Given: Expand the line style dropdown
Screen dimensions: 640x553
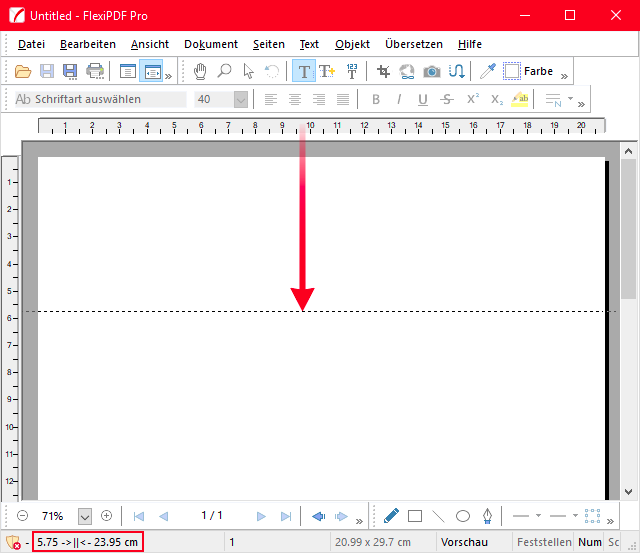Looking at the screenshot, I should [x=538, y=516].
